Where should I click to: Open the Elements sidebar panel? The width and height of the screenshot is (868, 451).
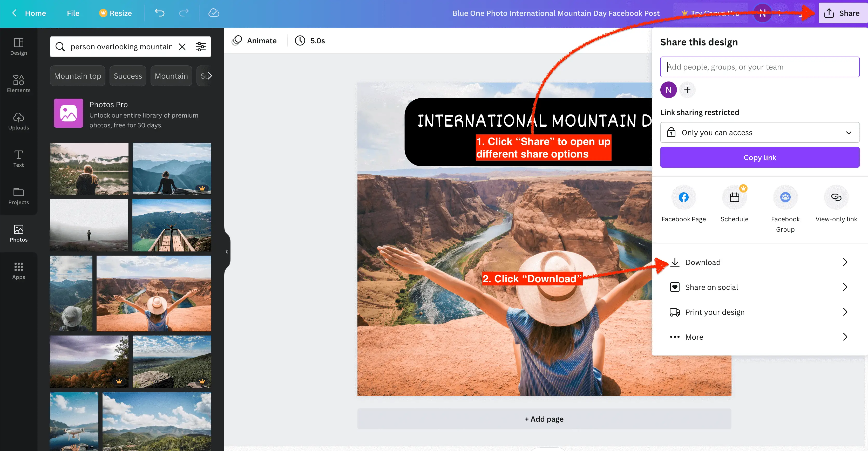pos(18,83)
